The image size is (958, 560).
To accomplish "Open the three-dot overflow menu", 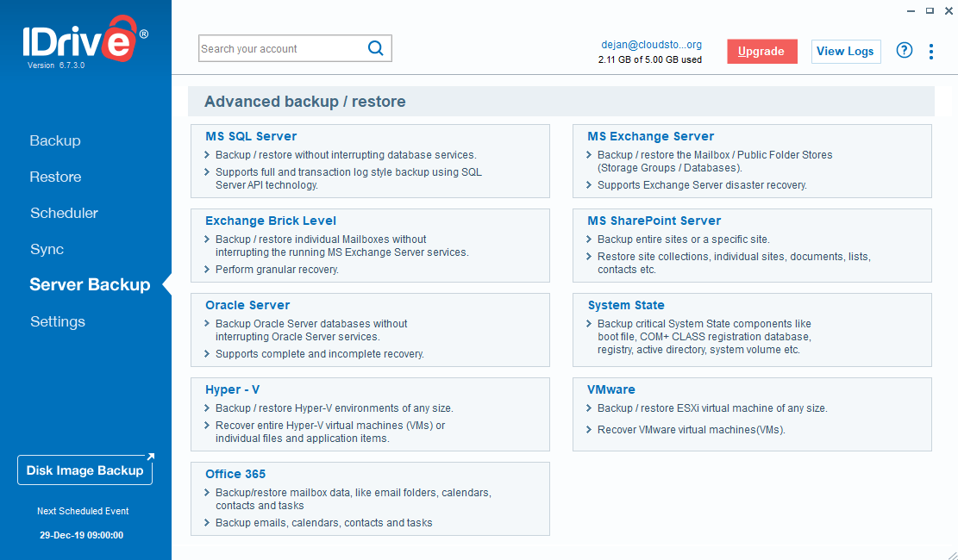I will click(x=931, y=51).
